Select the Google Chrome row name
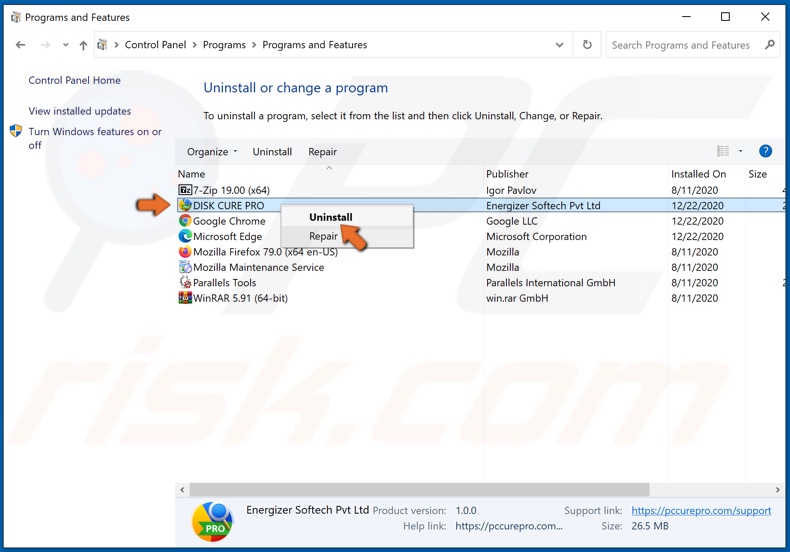The image size is (790, 552). coord(229,221)
